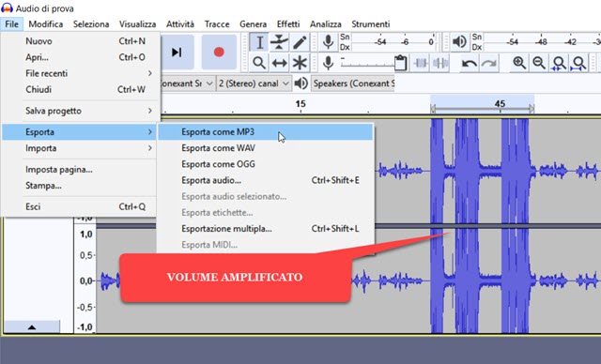Screen dimensions: 601x364
Task: Click Fit selection to width icon
Action: (x=559, y=63)
